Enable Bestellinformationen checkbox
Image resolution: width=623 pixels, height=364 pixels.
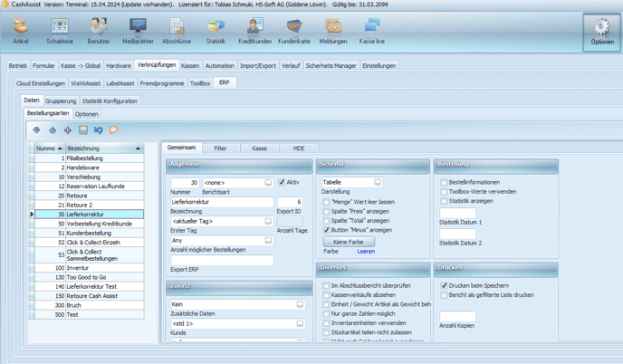(444, 182)
